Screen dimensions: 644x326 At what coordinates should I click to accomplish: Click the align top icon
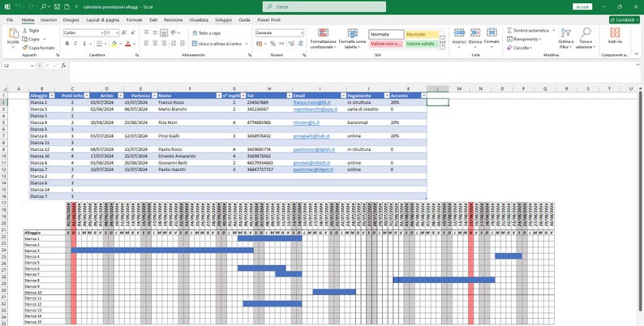tap(146, 32)
